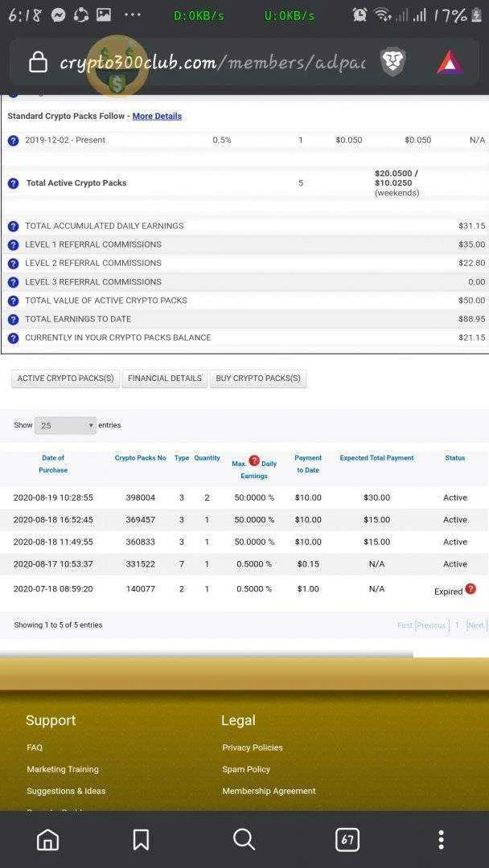
Task: Click the $30.00 expected total payment
Action: tap(376, 497)
